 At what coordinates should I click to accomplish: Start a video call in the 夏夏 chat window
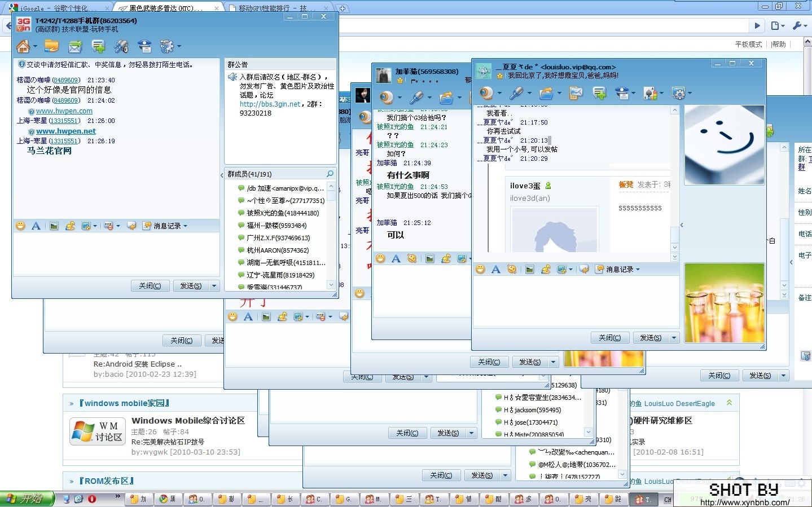486,93
